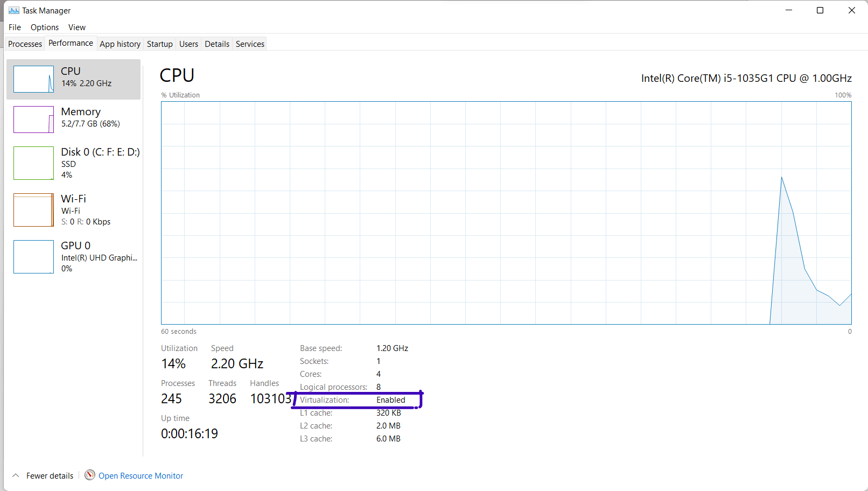
Task: Open the View menu
Action: pyautogui.click(x=77, y=27)
